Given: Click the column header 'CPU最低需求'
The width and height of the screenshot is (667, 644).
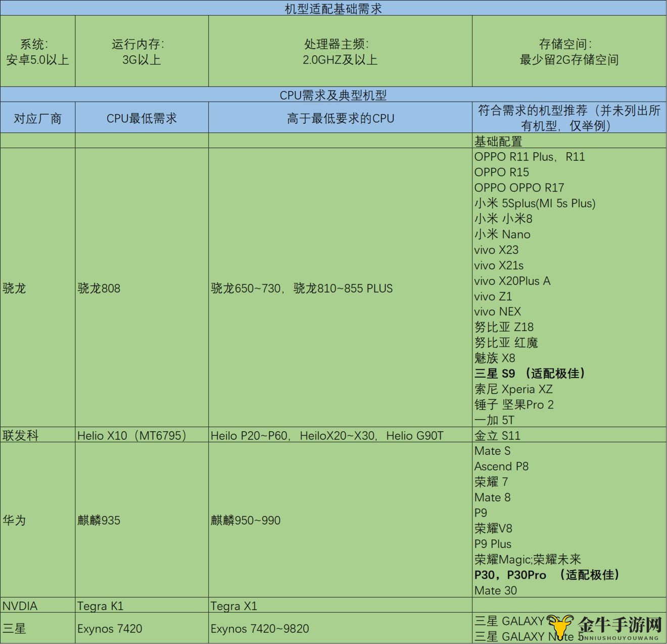Looking at the screenshot, I should coord(142,118).
